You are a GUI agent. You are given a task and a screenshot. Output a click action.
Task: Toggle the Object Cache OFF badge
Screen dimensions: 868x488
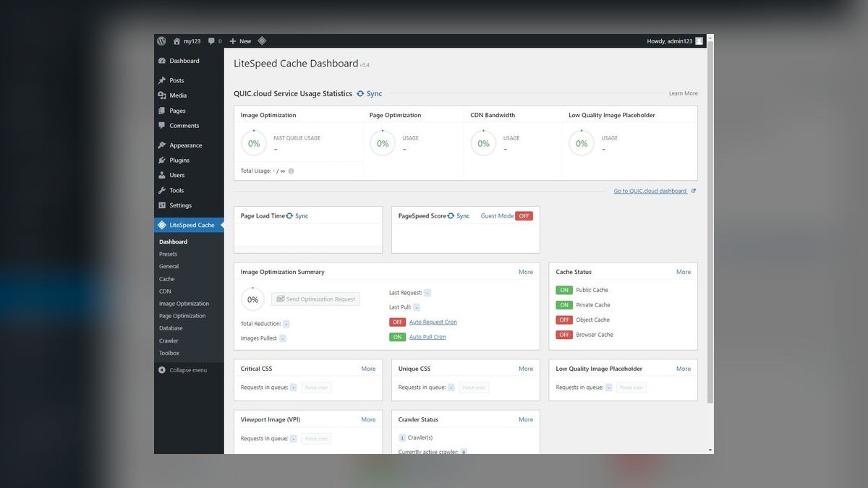point(564,320)
